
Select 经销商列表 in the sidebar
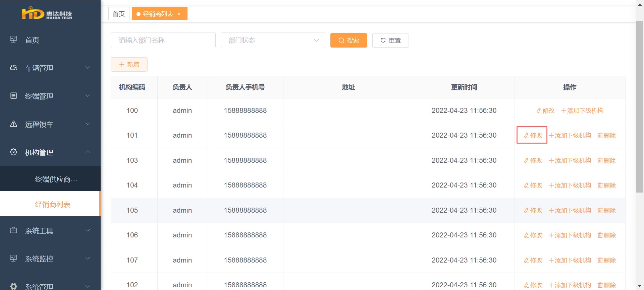tap(50, 204)
